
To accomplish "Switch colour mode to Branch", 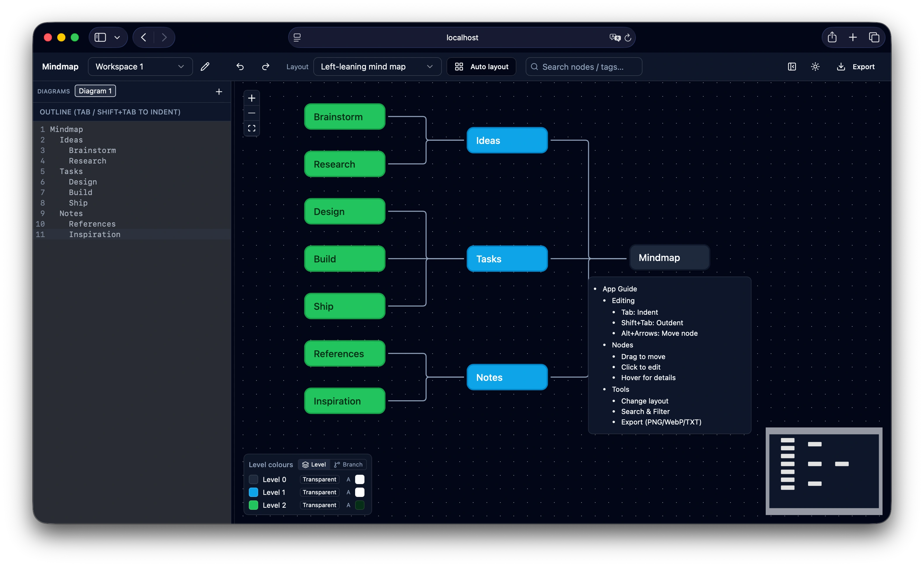I will coord(348,465).
